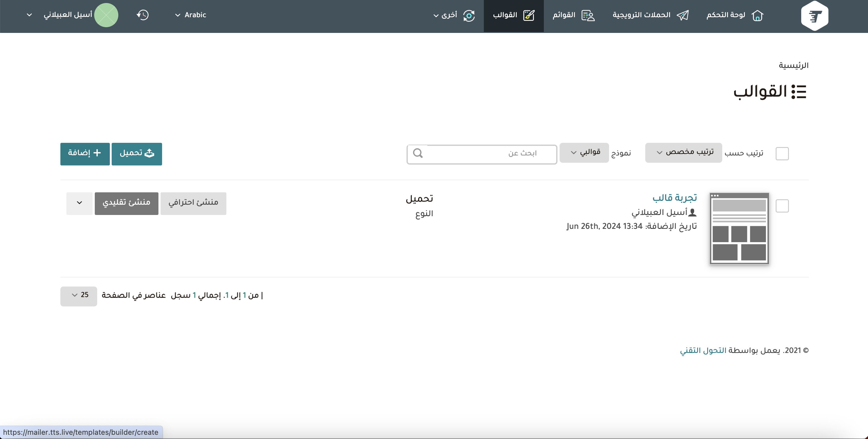Click the hexagonal TTS logo icon

coord(814,16)
